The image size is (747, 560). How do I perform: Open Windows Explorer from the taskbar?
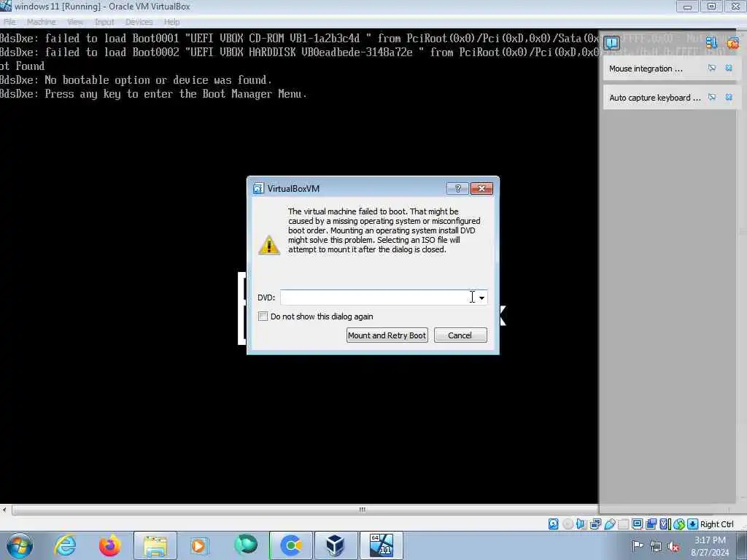155,545
